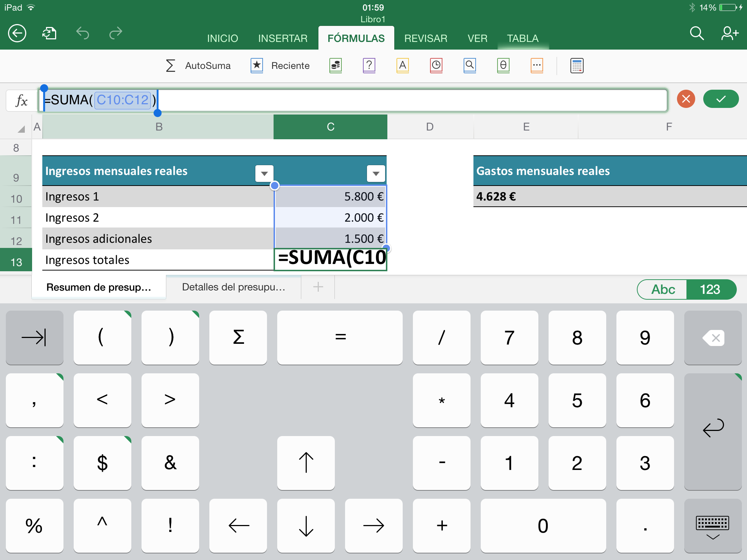Open filter dropdown for Ingresos mensuales reales
Viewport: 747px width, 560px height.
pyautogui.click(x=264, y=174)
